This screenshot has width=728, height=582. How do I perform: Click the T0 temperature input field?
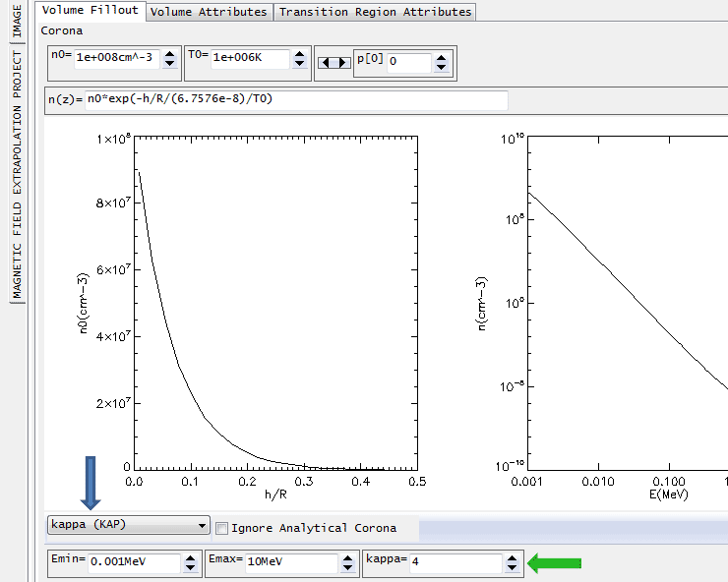pyautogui.click(x=251, y=58)
